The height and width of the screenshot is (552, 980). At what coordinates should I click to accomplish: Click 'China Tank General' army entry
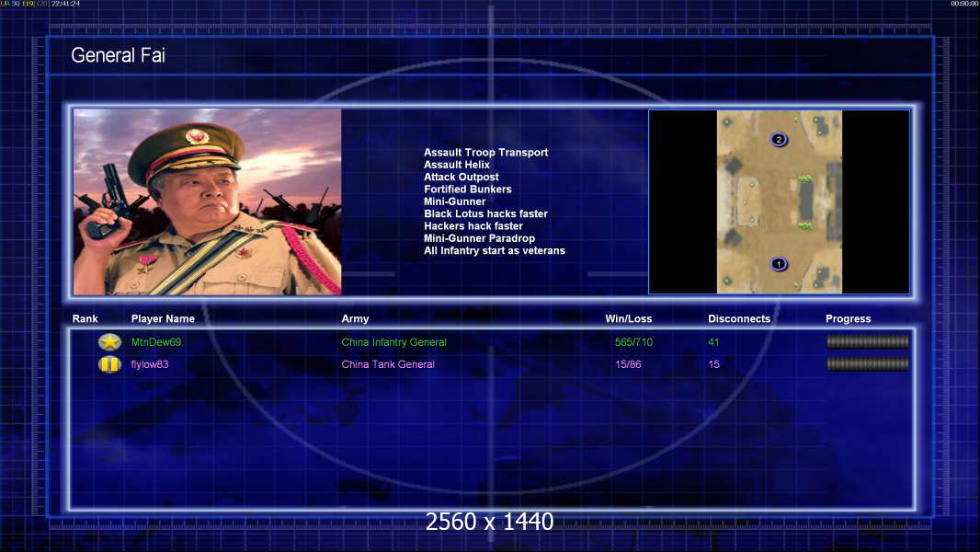tap(388, 363)
